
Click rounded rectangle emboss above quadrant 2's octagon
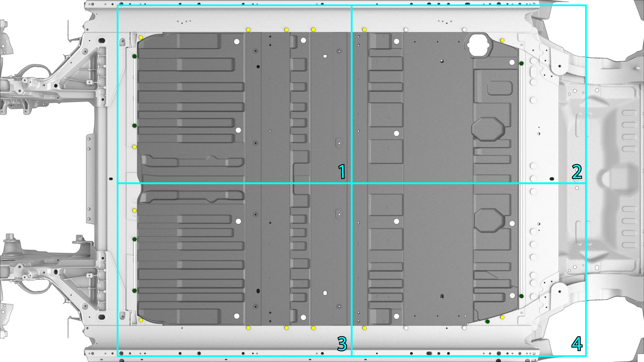point(500,88)
